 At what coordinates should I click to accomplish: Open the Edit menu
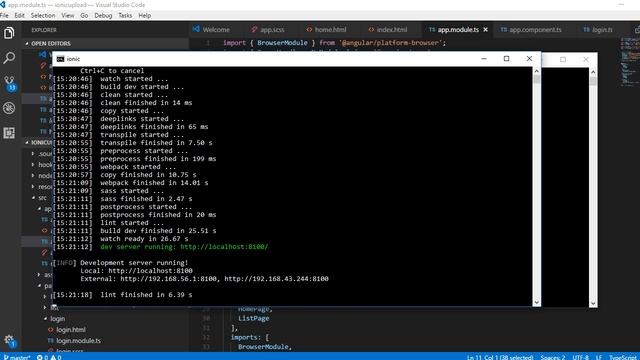pos(19,16)
